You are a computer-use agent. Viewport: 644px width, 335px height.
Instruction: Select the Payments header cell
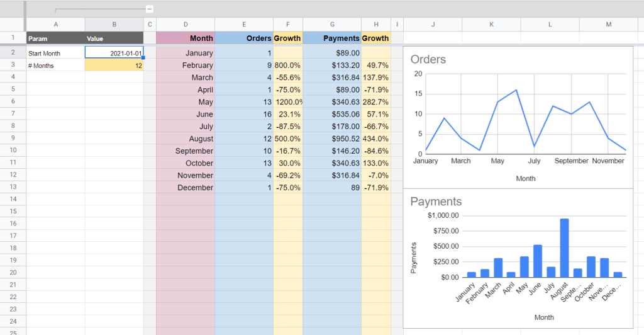332,38
